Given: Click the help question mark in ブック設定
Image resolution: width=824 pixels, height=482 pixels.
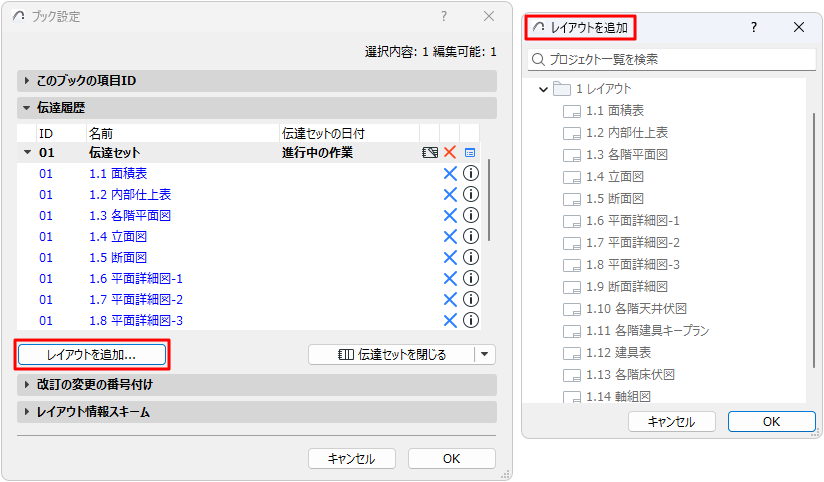Looking at the screenshot, I should pos(444,16).
